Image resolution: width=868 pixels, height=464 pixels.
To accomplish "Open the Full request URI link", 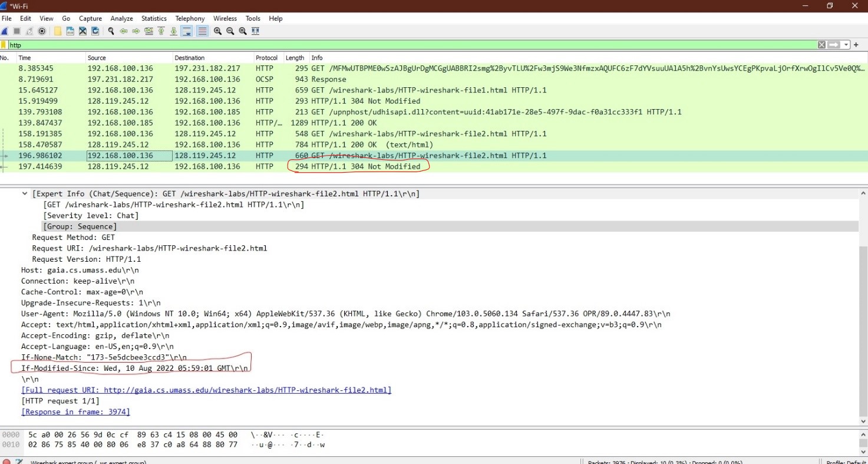I will click(206, 390).
